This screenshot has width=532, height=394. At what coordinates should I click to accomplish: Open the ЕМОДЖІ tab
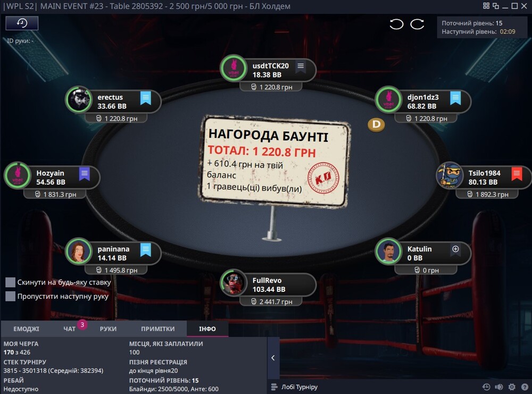26,329
